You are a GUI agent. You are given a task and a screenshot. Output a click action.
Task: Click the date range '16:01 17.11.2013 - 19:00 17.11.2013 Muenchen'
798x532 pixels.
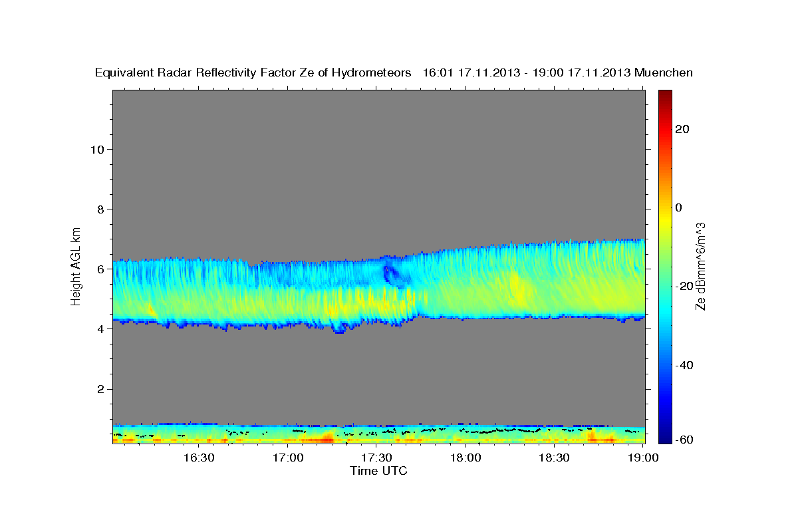(557, 72)
